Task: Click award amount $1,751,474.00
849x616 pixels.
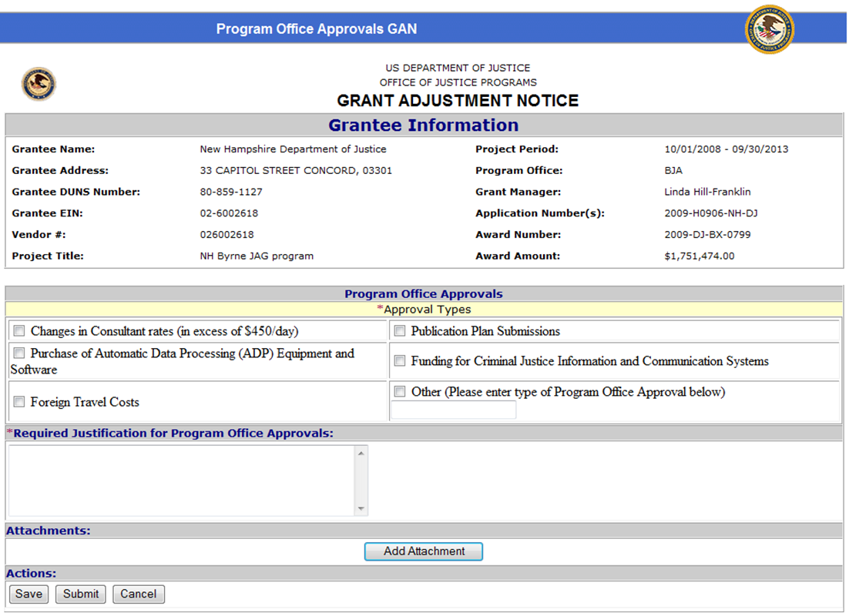Action: (699, 256)
